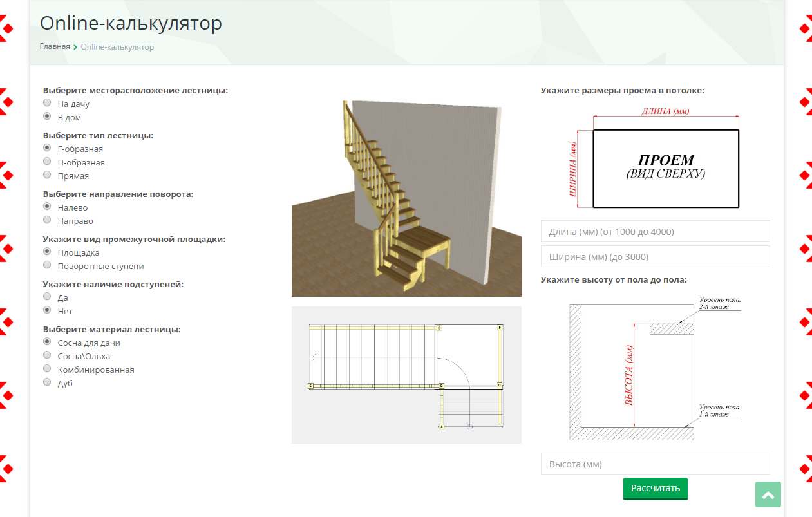
Task: Open the 'Главная' breadcrumb link
Action: pos(55,47)
